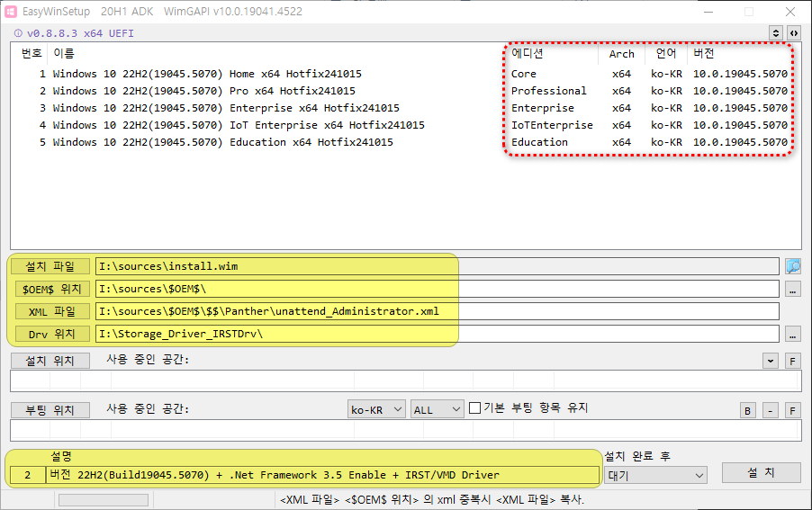Click the IoTEnterprise edition cell
The width and height of the screenshot is (812, 510).
tap(552, 125)
